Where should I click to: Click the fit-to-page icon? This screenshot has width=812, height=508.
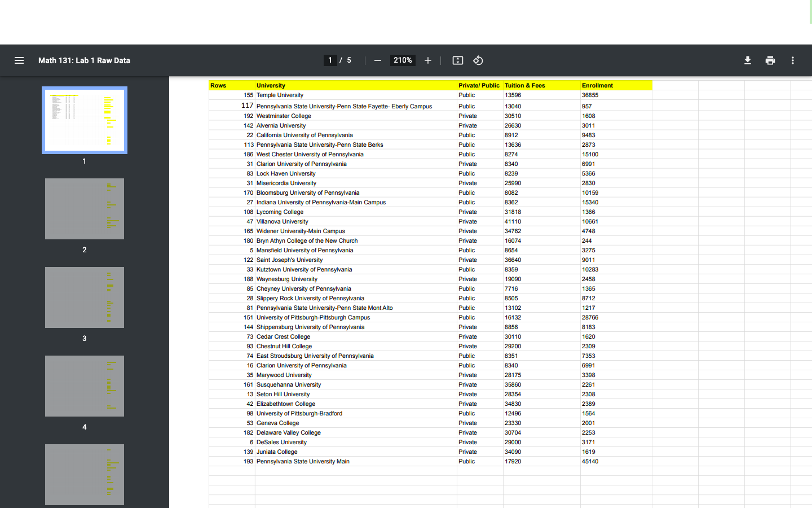pos(457,60)
